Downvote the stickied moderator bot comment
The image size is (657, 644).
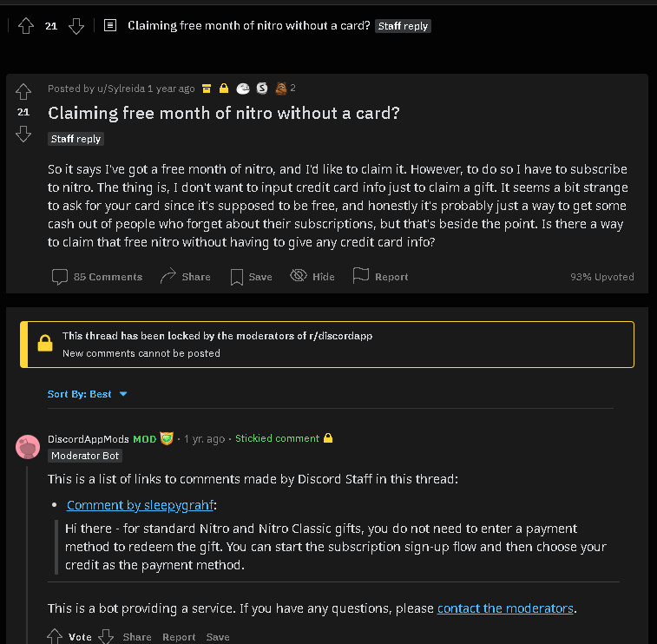pos(106,636)
